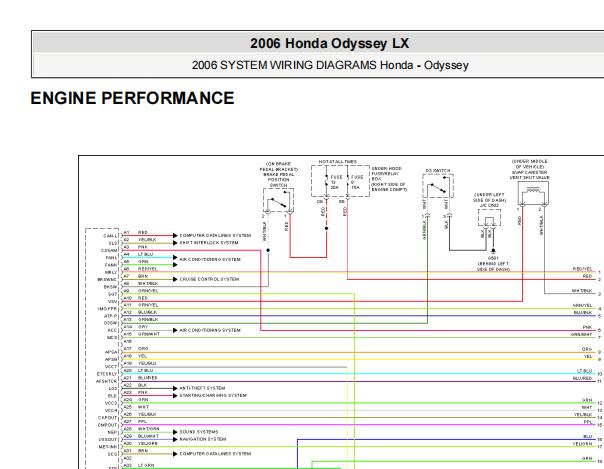The image size is (604, 469).
Task: Click the "FUSE 9 15A" label
Action: (x=356, y=182)
